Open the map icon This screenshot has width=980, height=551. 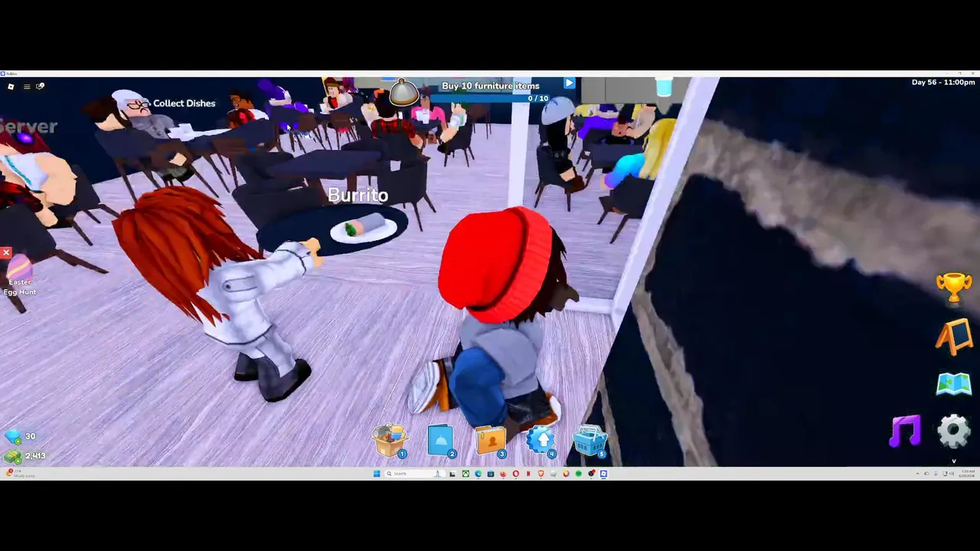tap(954, 384)
